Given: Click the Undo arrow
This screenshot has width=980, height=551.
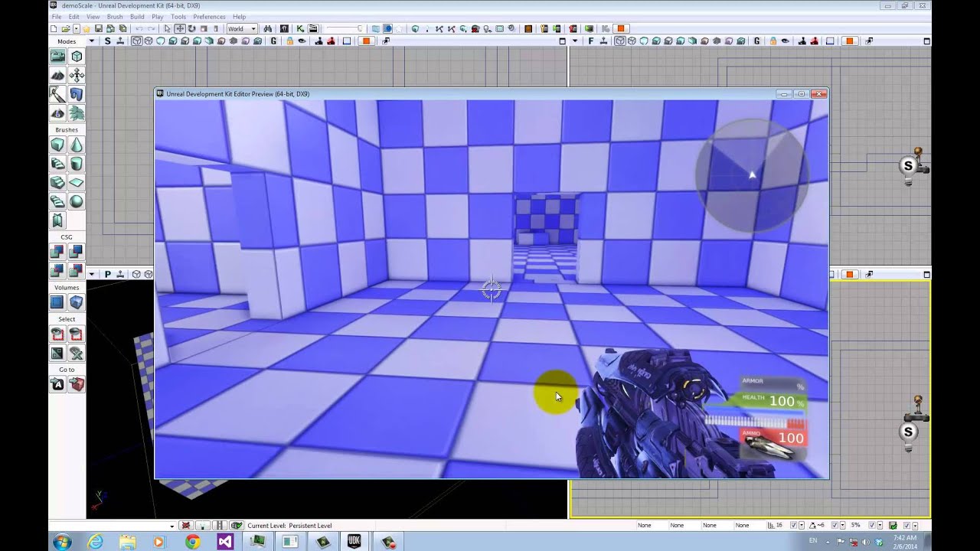Looking at the screenshot, I should coord(139,29).
